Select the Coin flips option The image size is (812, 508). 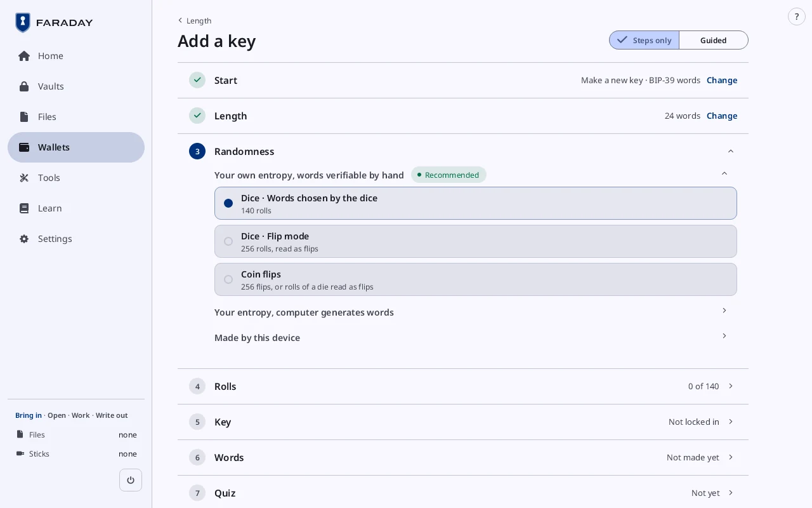[x=476, y=279]
